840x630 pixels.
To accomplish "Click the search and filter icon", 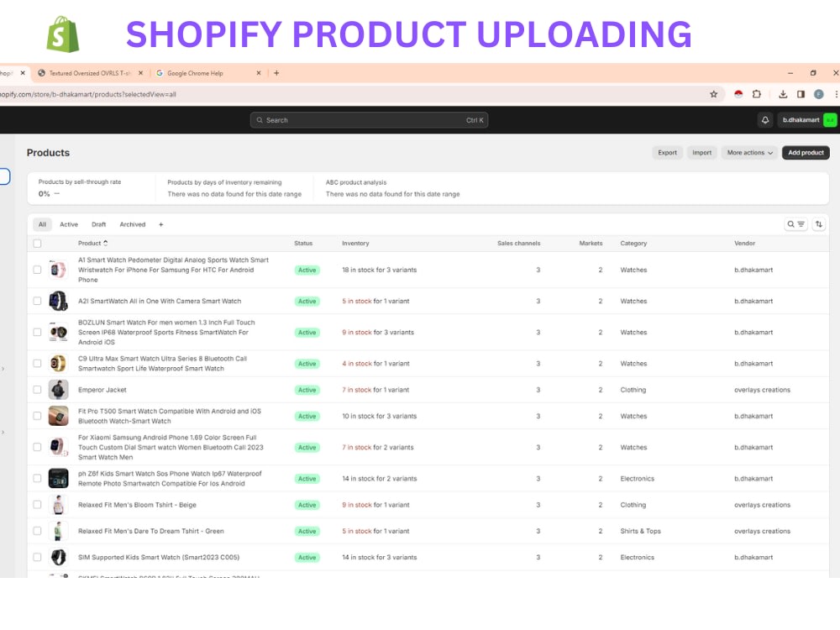I will pos(795,224).
